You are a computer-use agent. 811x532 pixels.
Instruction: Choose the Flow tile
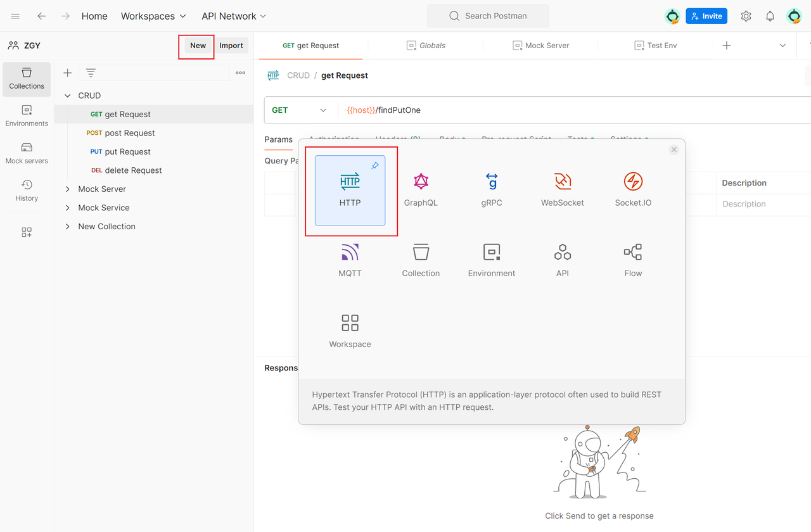(x=633, y=261)
